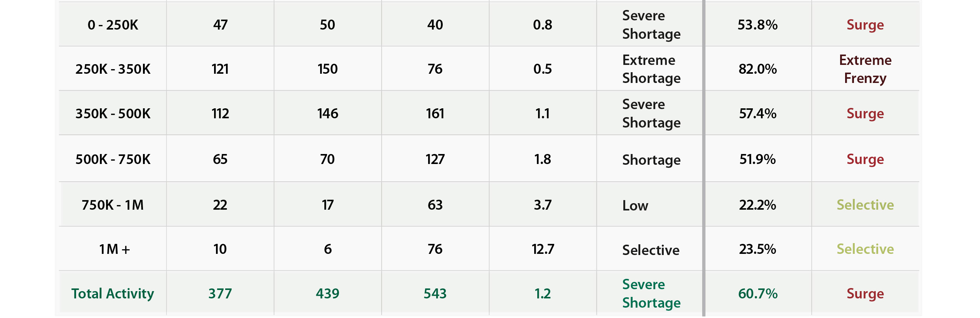Click the Total Activity row label
Viewport: 980px width, 318px height.
(x=113, y=294)
